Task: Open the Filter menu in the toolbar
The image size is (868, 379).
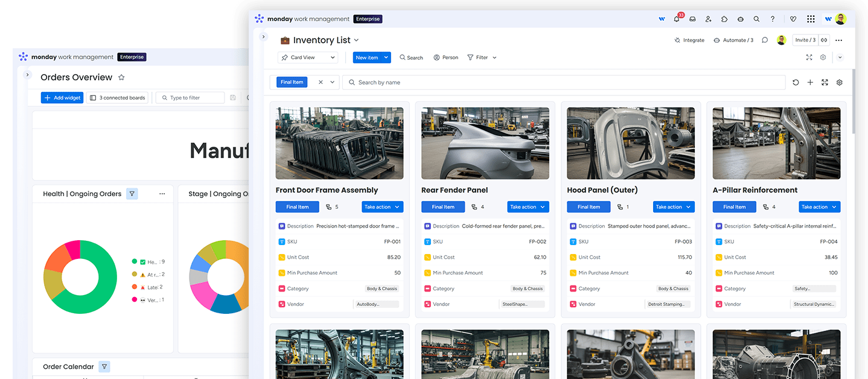Action: pyautogui.click(x=481, y=57)
